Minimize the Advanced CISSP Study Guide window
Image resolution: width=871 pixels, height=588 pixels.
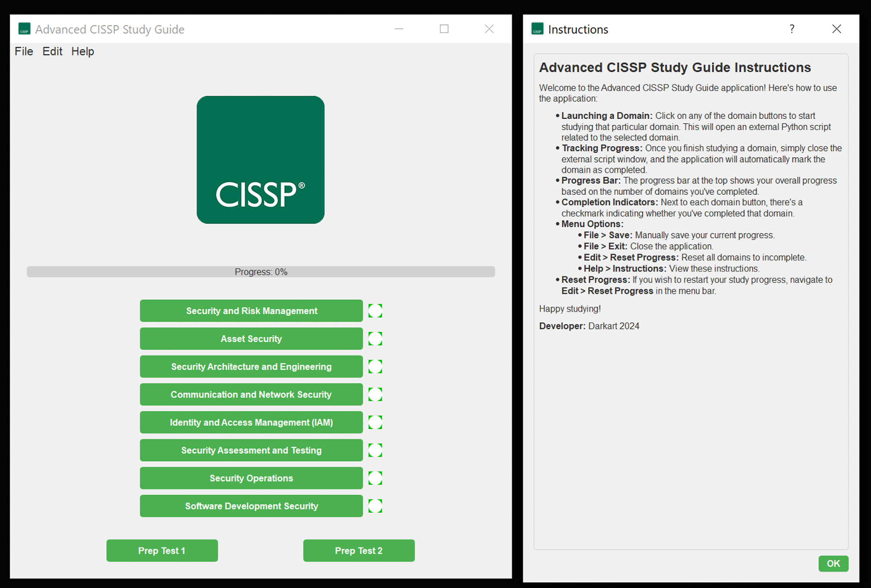tap(399, 29)
